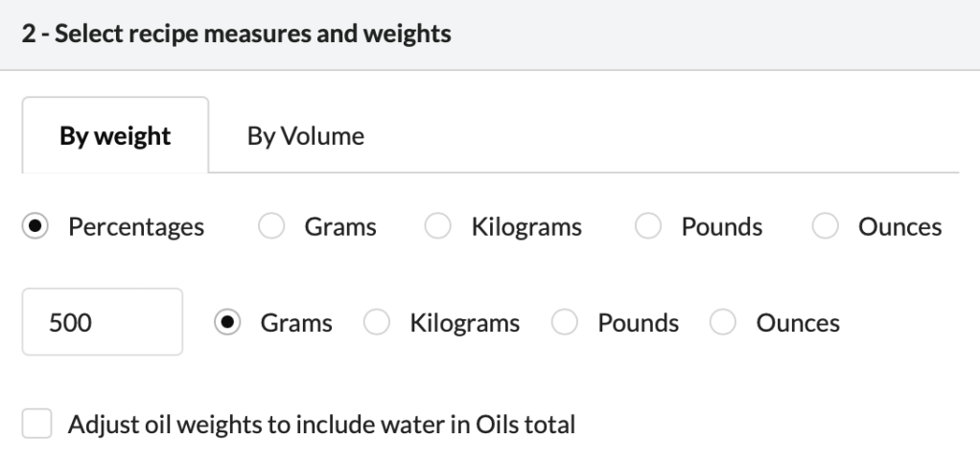Select the Percentages radio button

click(x=35, y=227)
